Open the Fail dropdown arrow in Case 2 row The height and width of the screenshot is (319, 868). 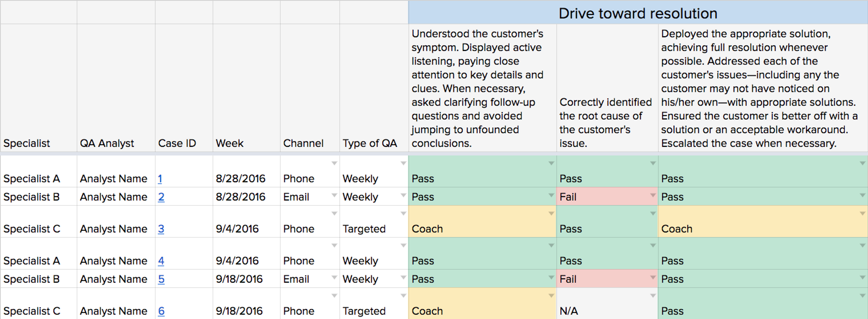[653, 195]
